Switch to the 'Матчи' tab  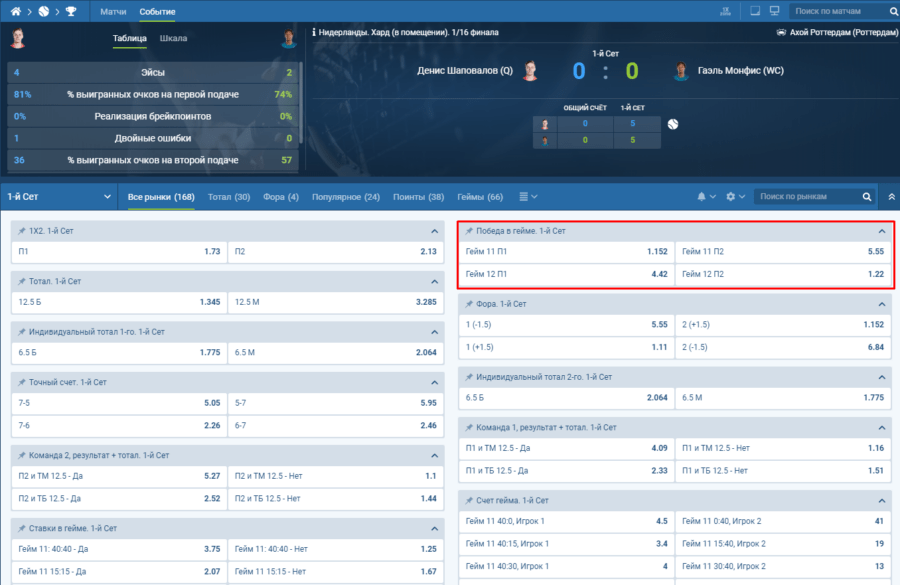coord(113,11)
